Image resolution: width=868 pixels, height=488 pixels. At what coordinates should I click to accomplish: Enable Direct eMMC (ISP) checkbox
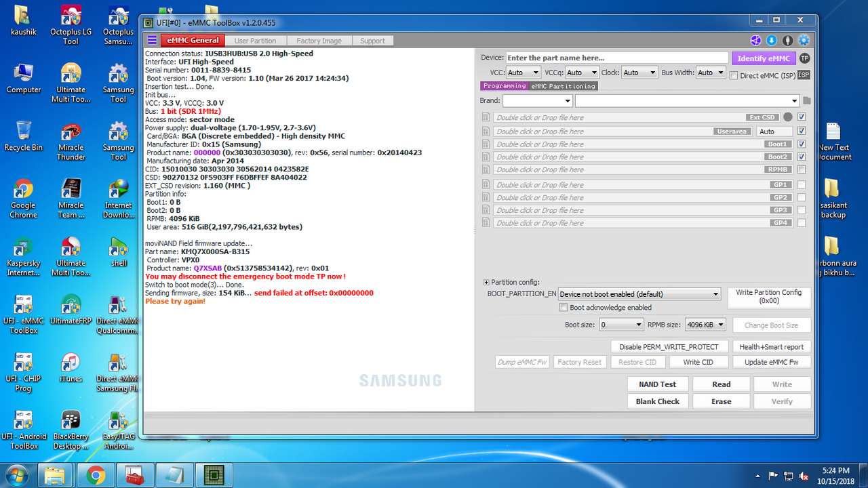pos(734,76)
